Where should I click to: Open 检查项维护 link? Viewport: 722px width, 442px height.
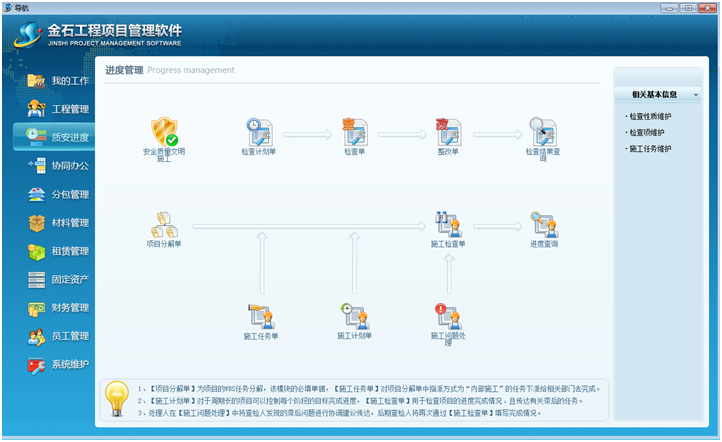click(647, 133)
